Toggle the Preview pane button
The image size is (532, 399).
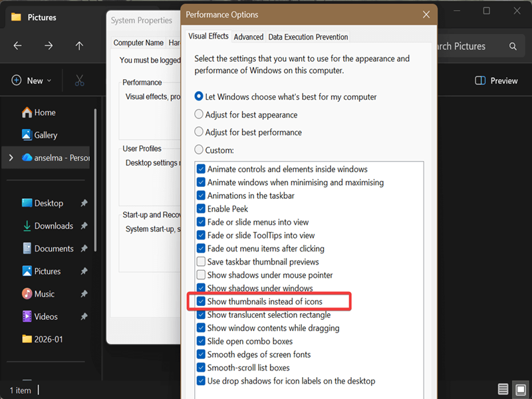tap(496, 80)
